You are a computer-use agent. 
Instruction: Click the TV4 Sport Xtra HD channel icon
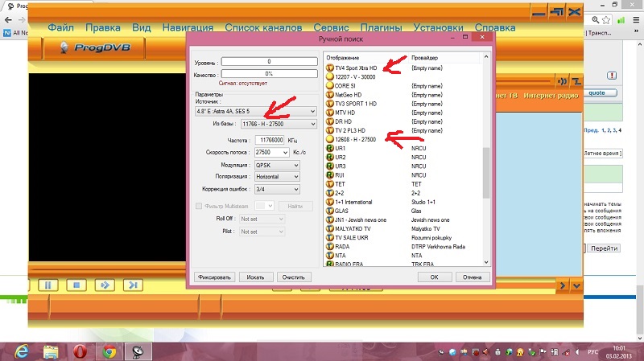[x=329, y=68]
